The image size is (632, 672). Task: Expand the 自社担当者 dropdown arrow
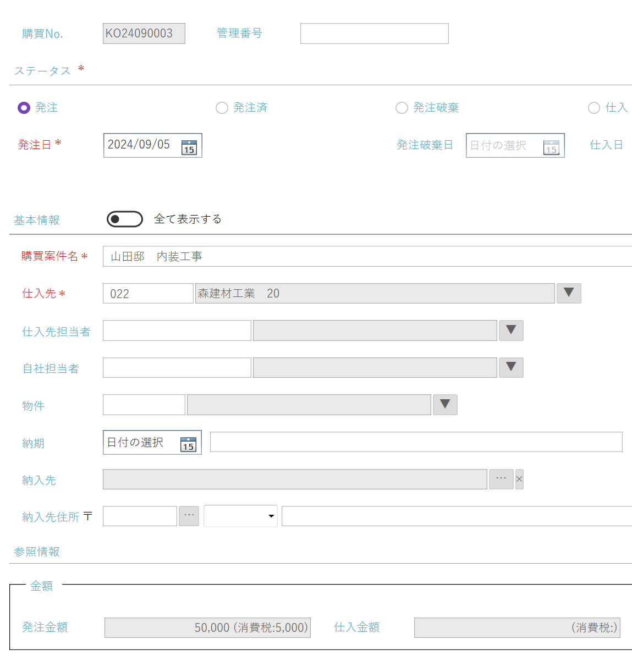tap(511, 367)
